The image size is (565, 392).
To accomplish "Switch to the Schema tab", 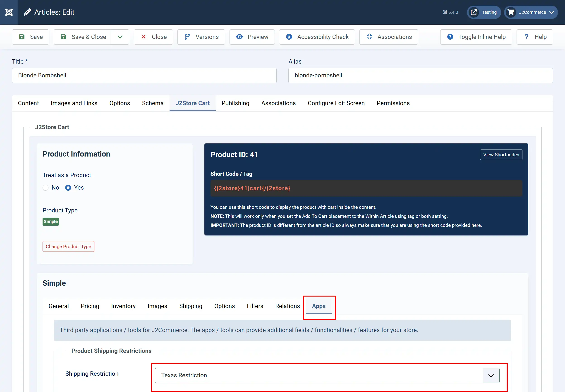I will coord(153,103).
